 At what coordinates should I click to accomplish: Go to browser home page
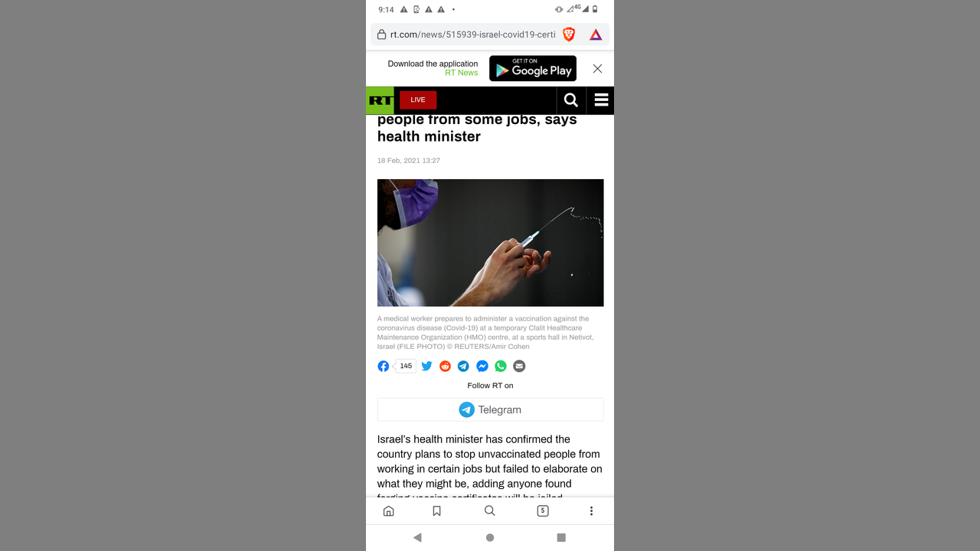pyautogui.click(x=389, y=510)
